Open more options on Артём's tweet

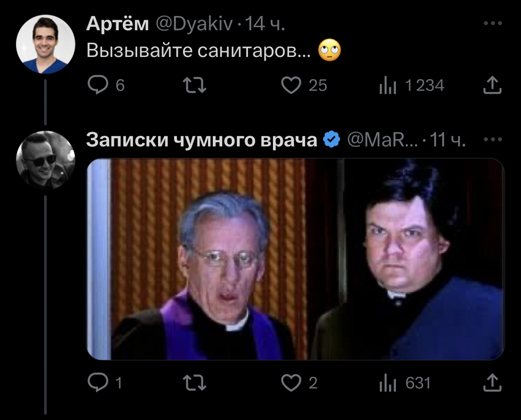[x=493, y=23]
